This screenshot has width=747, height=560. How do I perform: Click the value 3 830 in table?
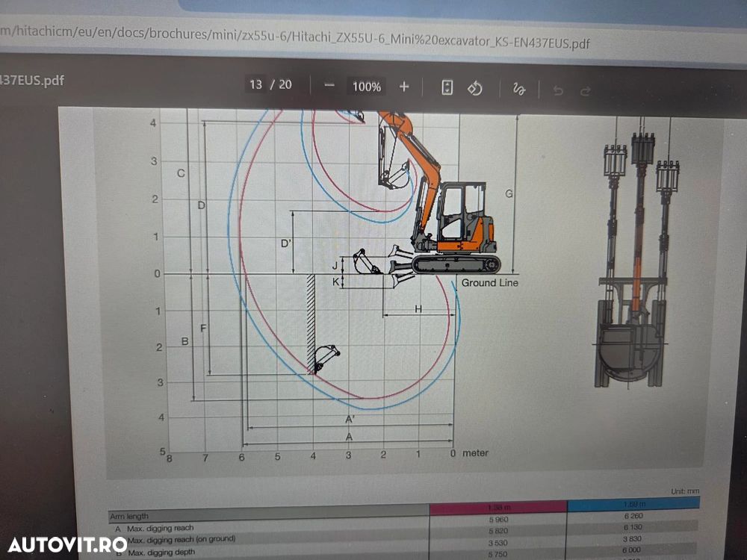pos(632,538)
